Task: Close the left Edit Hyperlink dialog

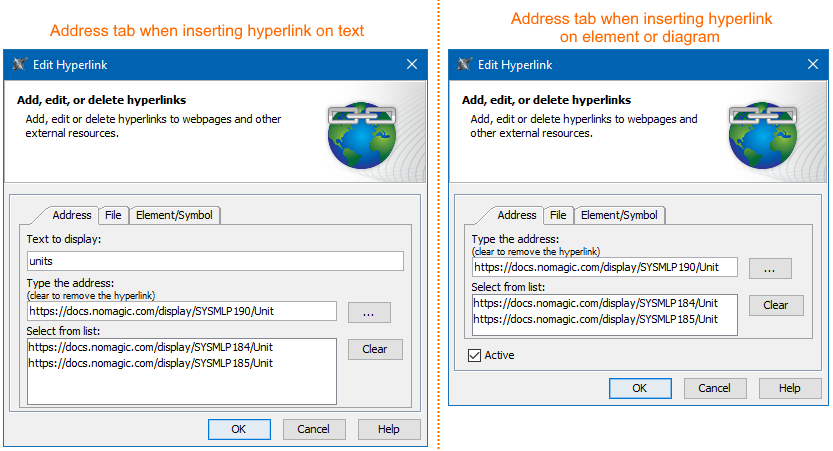Action: tap(412, 65)
